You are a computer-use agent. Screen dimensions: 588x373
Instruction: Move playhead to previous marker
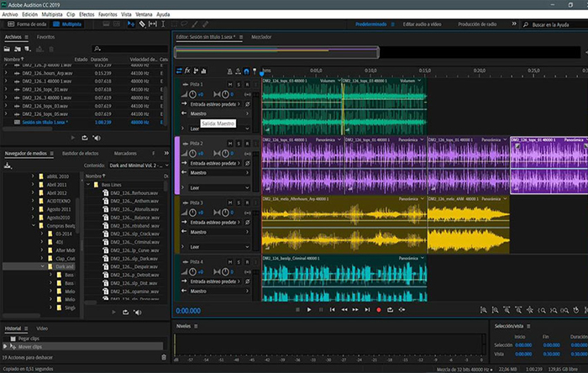coord(333,310)
